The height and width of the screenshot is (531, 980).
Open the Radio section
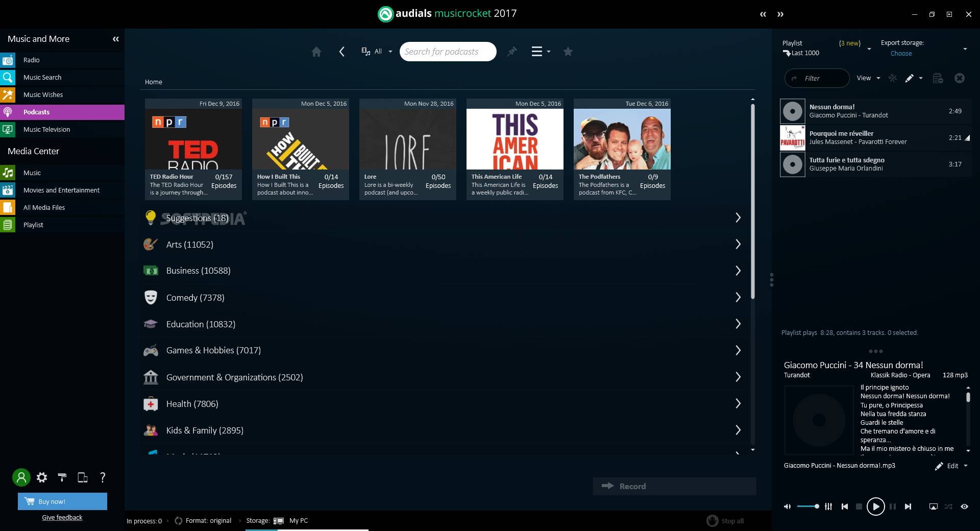click(62, 60)
